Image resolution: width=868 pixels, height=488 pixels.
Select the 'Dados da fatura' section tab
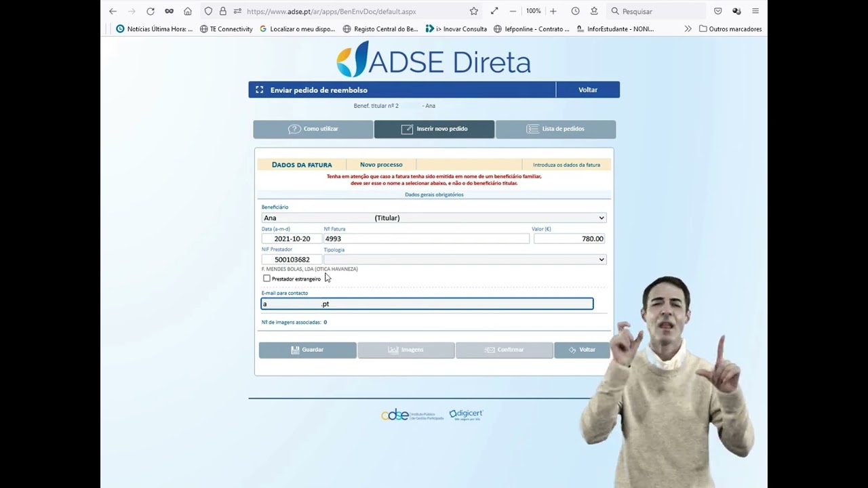coord(302,165)
